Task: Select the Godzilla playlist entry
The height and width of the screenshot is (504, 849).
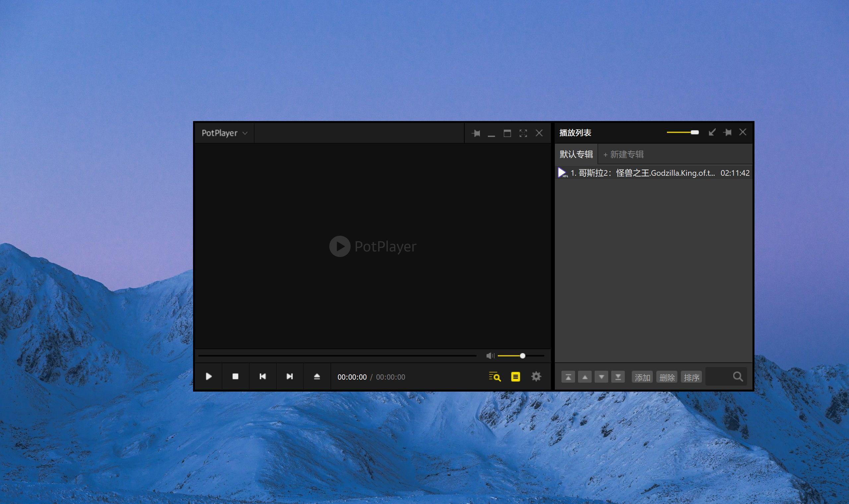Action: (654, 173)
